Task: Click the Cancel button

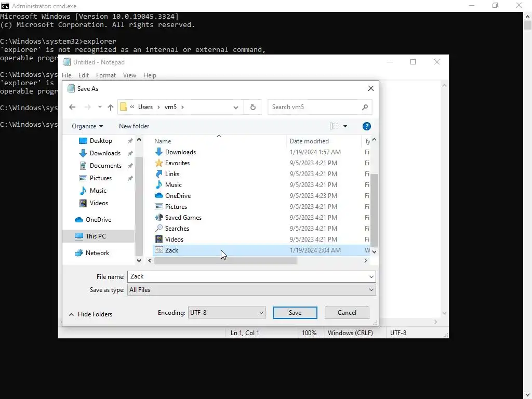Action: (347, 312)
